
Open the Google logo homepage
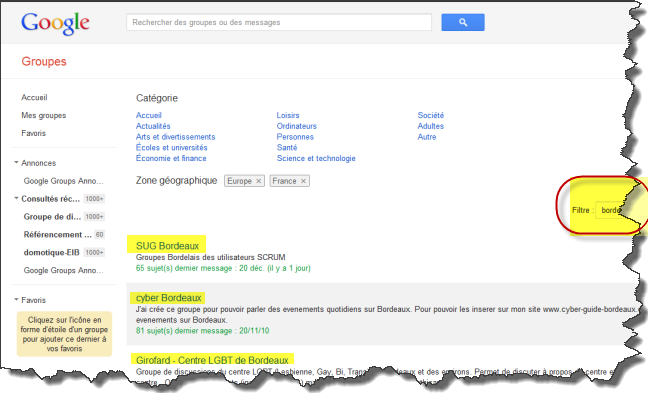55,23
